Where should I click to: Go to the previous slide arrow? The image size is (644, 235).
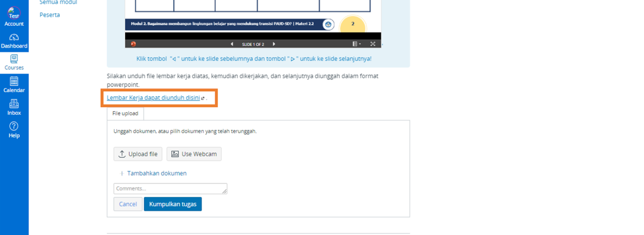(232, 44)
